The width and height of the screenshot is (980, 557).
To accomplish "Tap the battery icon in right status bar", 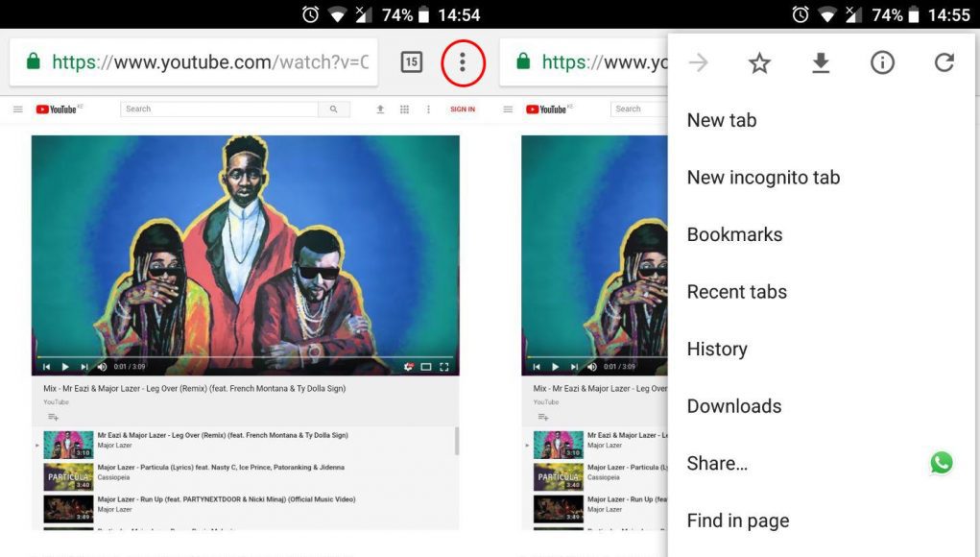I will (914, 14).
